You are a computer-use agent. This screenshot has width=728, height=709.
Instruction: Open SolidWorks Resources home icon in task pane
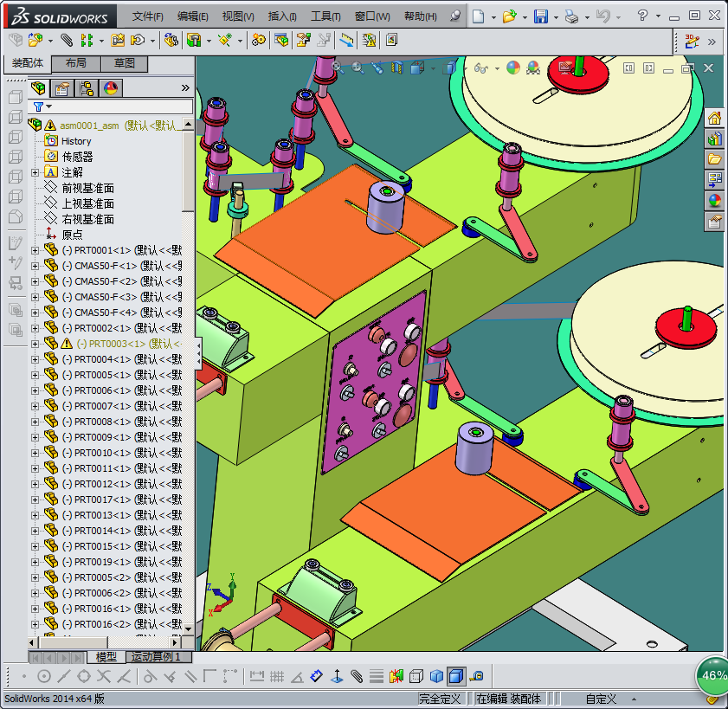pos(714,119)
